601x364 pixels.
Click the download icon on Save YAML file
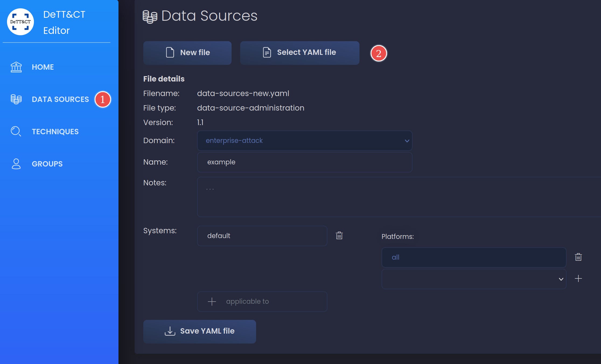170,331
